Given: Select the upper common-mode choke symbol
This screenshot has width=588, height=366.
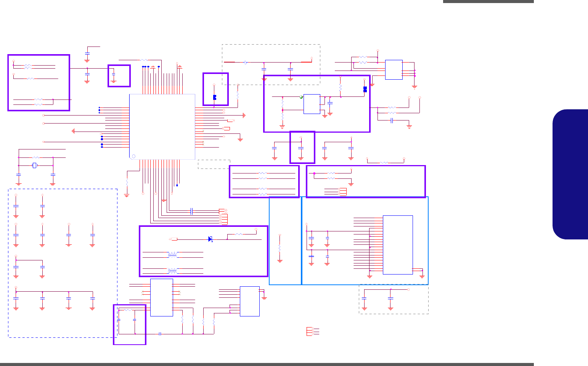Looking at the screenshot, I should pyautogui.click(x=173, y=255).
